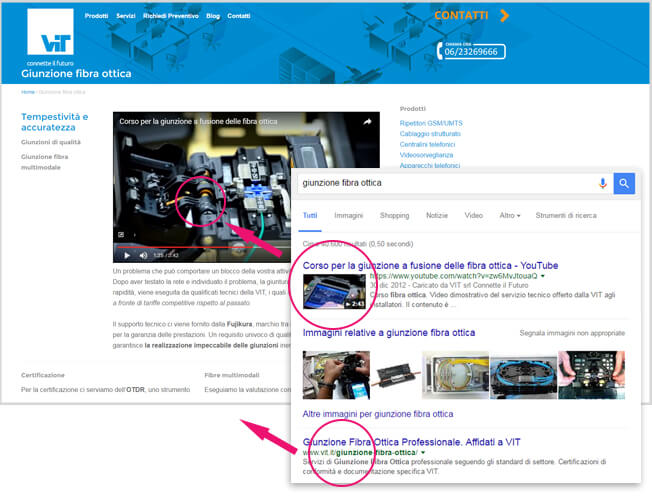
Task: Click the video progress bar
Action: click(203, 247)
